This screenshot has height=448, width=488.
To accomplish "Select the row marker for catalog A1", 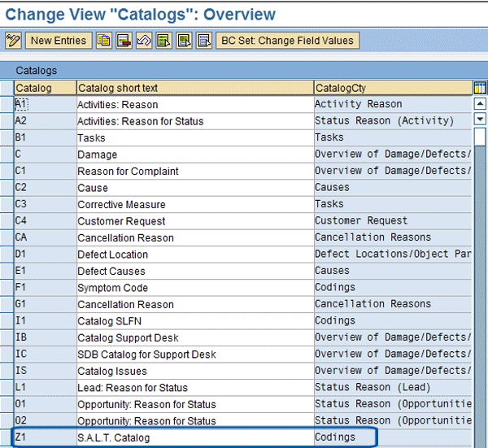I will coord(7,104).
